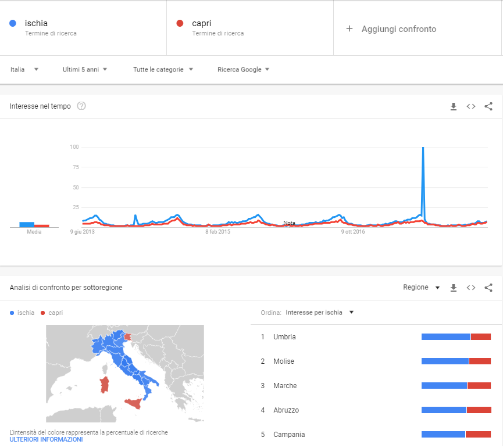503x448 pixels.
Task: Share the sottoregione comparison panel
Action: (x=488, y=288)
